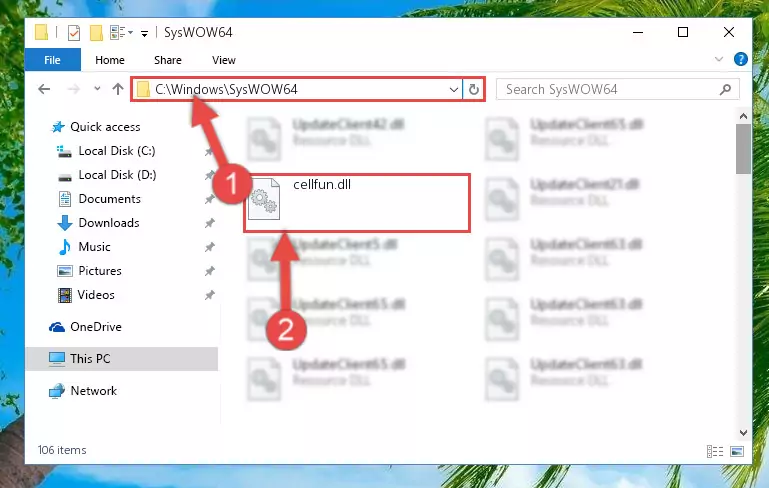Click the pin icon beside Downloads
The image size is (769, 488).
pyautogui.click(x=209, y=223)
